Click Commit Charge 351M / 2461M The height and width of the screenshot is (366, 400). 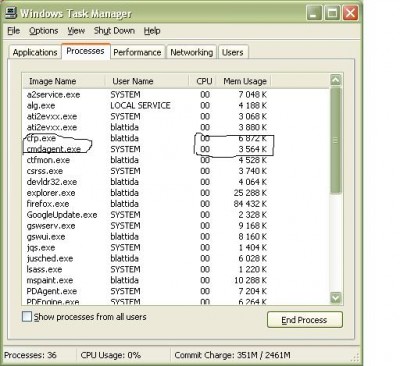click(x=232, y=355)
